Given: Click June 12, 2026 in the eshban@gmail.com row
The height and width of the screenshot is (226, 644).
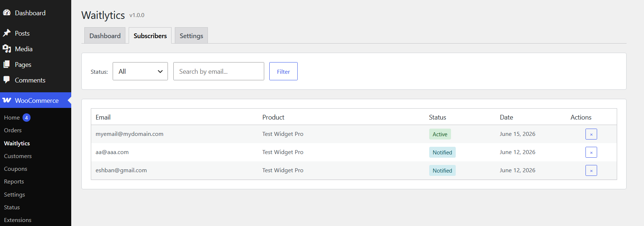Looking at the screenshot, I should click(518, 170).
